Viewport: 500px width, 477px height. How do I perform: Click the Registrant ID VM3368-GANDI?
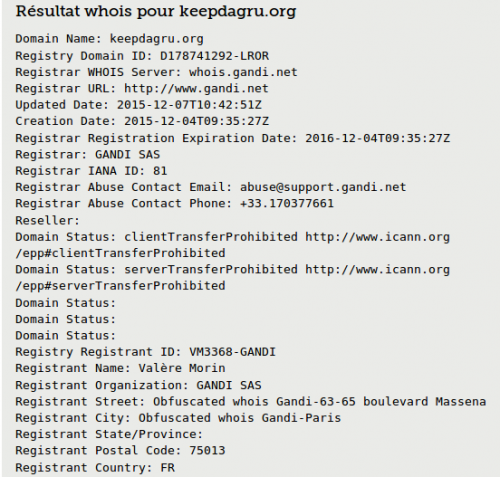point(232,352)
